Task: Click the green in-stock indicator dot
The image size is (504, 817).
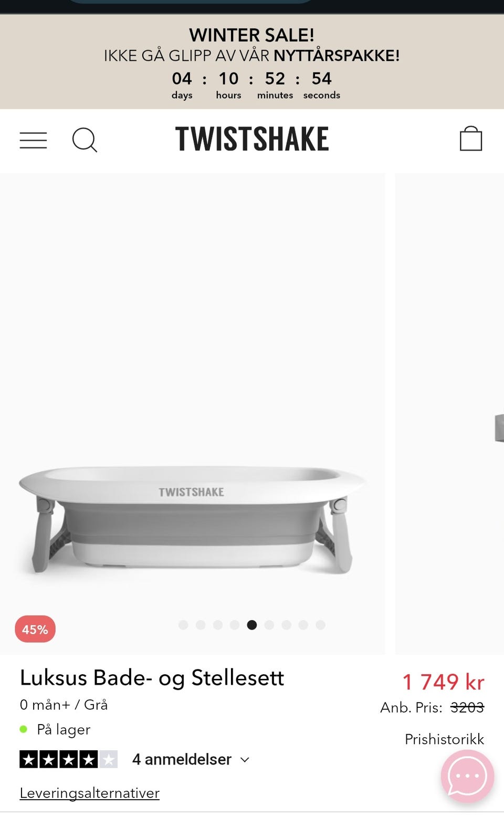Action: click(x=23, y=729)
